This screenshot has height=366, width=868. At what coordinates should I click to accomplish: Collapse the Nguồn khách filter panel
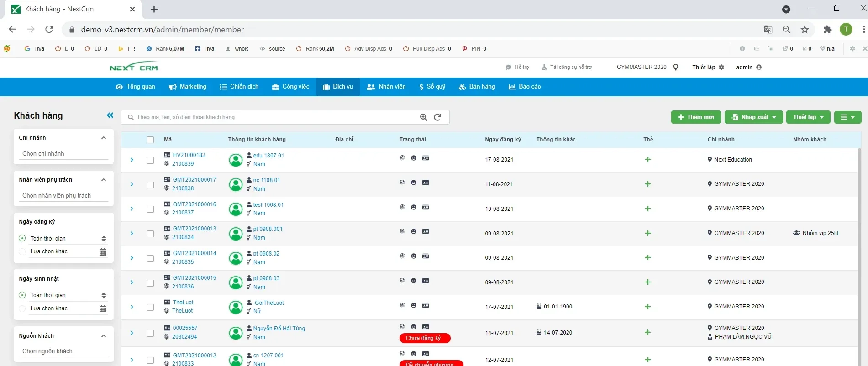click(104, 336)
